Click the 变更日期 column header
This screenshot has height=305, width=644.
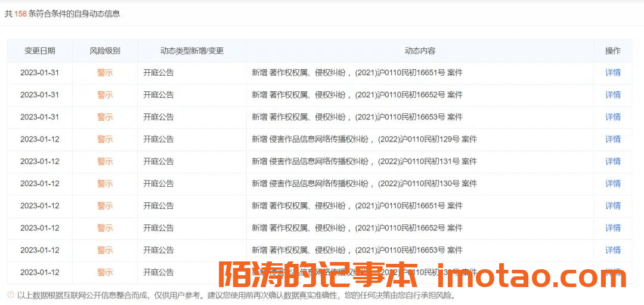click(39, 51)
